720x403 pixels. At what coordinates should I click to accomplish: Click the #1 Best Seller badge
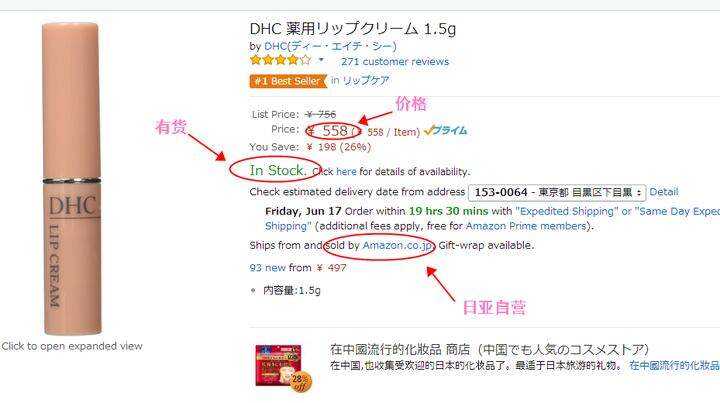click(x=288, y=81)
